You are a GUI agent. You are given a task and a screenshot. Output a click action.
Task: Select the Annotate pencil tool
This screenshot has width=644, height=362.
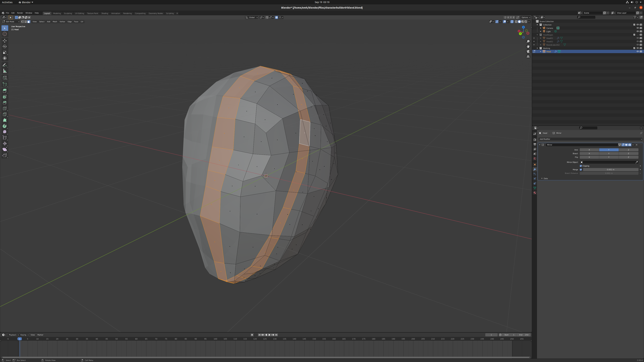[5, 65]
